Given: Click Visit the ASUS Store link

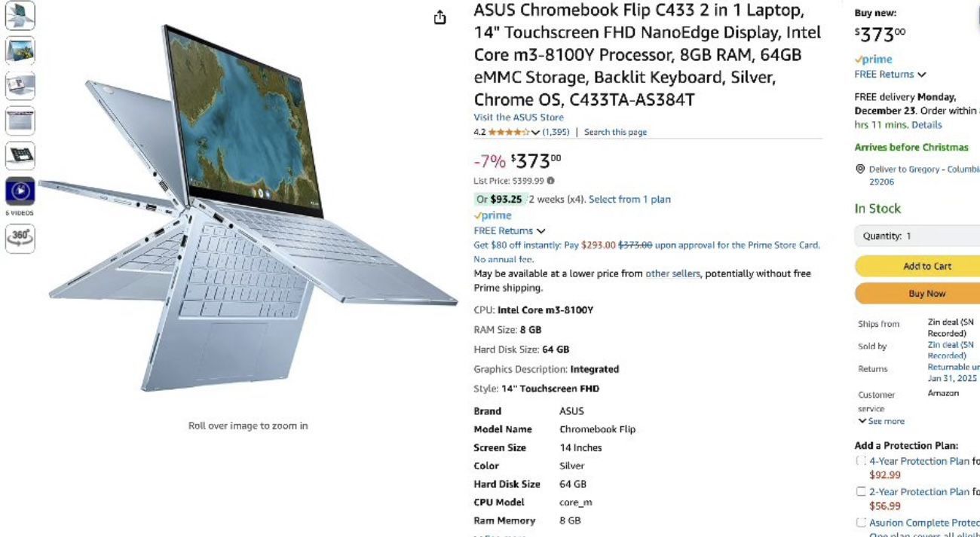Looking at the screenshot, I should point(519,117).
